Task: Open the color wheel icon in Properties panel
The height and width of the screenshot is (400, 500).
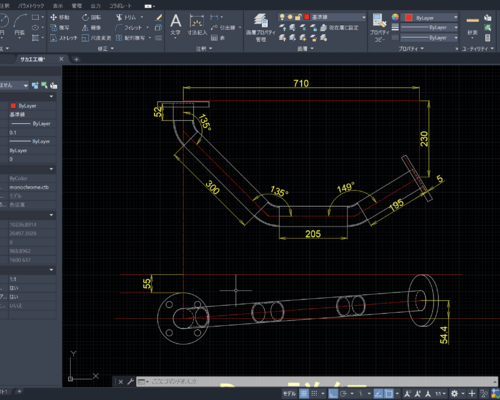Action: (x=395, y=17)
